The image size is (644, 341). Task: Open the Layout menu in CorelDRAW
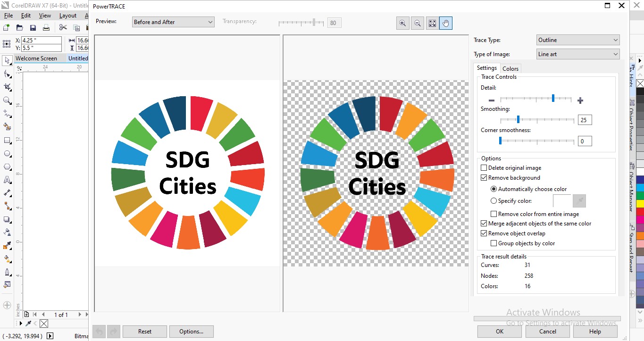tap(68, 16)
